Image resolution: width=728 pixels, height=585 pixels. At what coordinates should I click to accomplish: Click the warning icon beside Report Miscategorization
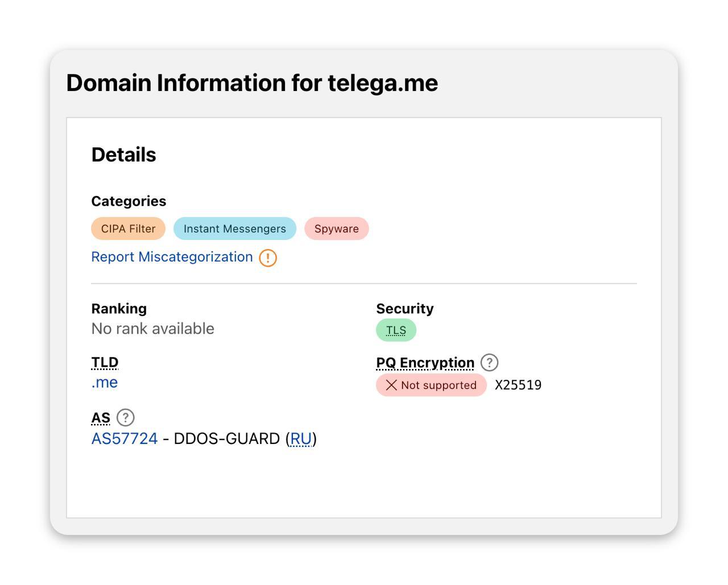(x=267, y=258)
